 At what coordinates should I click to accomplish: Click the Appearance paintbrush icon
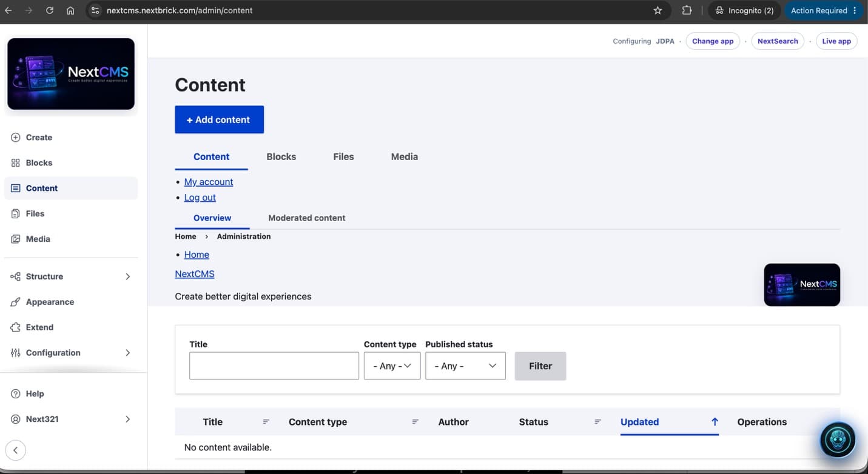(x=16, y=302)
